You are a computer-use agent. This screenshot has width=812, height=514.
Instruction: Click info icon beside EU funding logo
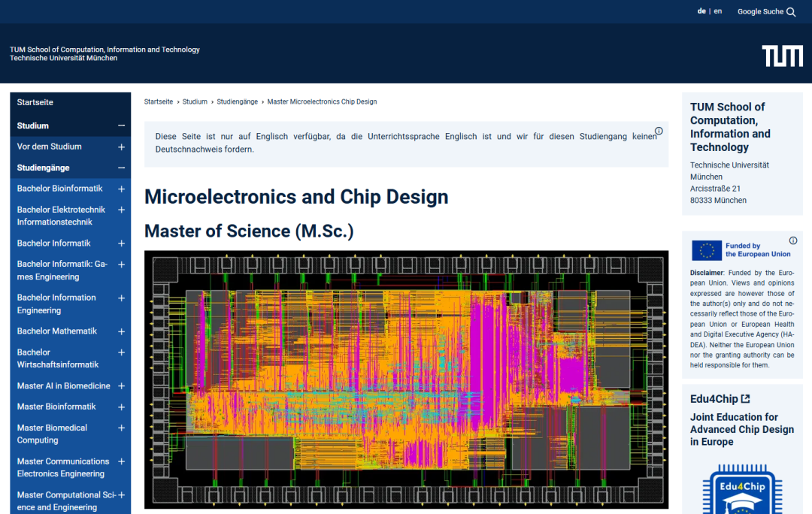pos(792,240)
